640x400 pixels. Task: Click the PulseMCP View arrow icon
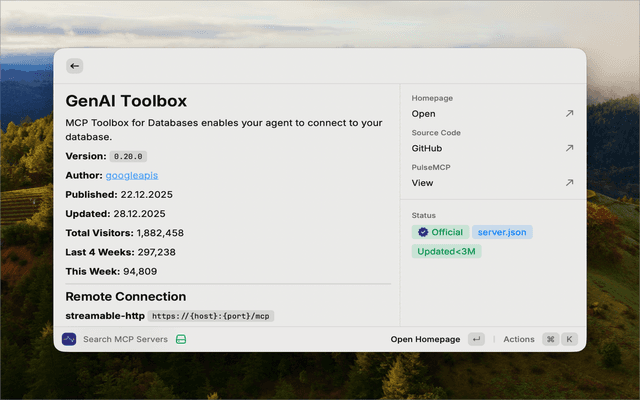coord(569,183)
